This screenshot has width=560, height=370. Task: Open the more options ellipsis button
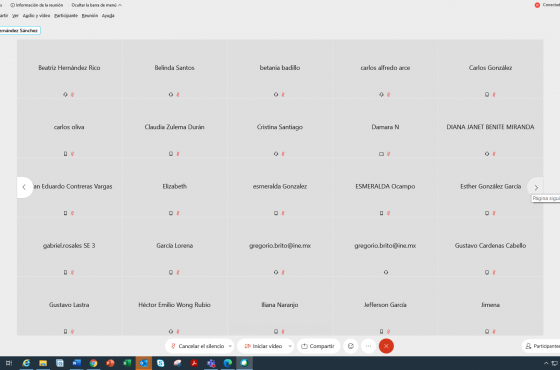(368, 346)
